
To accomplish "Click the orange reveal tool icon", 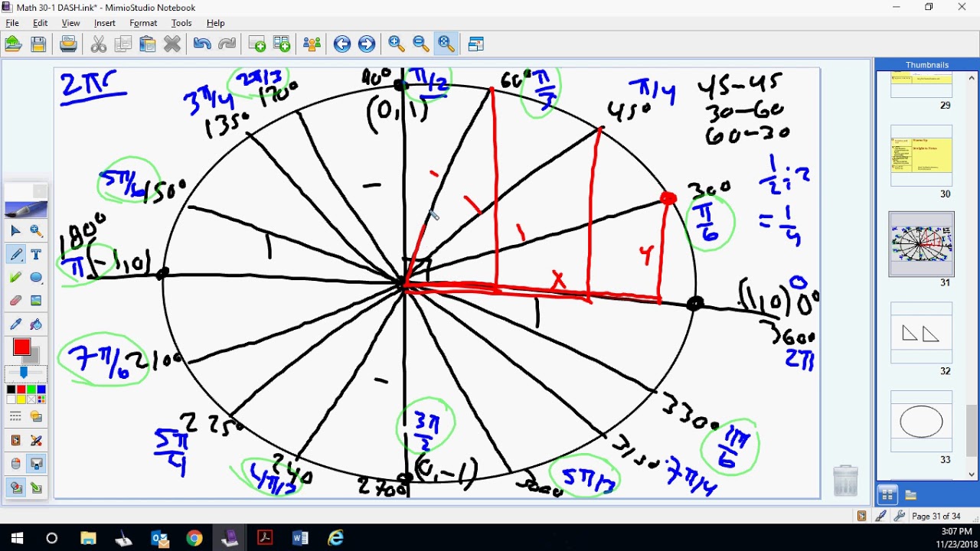I will coord(16,441).
